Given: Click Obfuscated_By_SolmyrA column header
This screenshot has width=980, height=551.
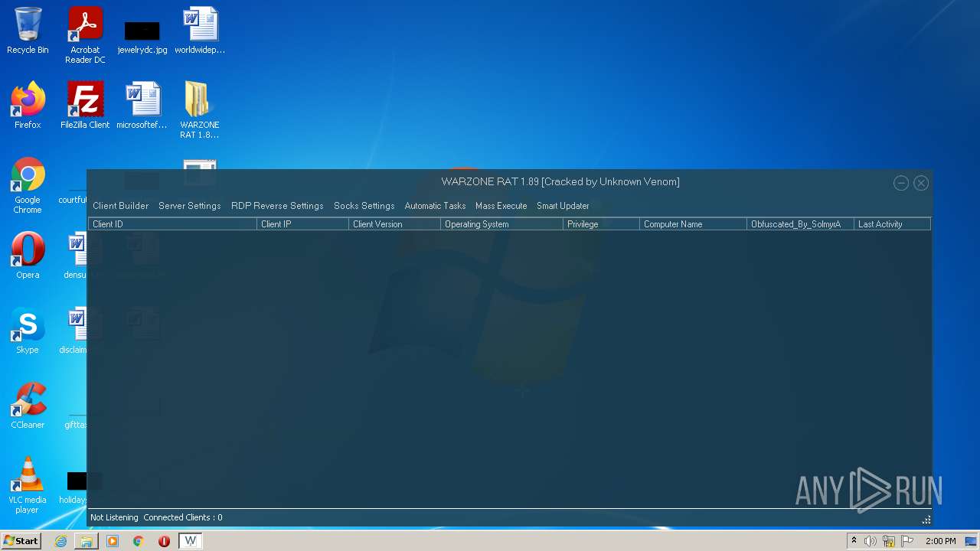Looking at the screenshot, I should [801, 224].
